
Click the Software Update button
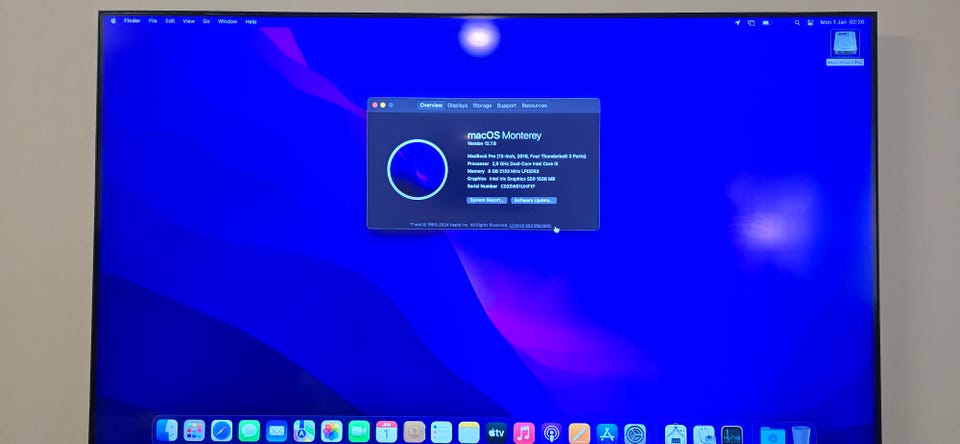[534, 200]
